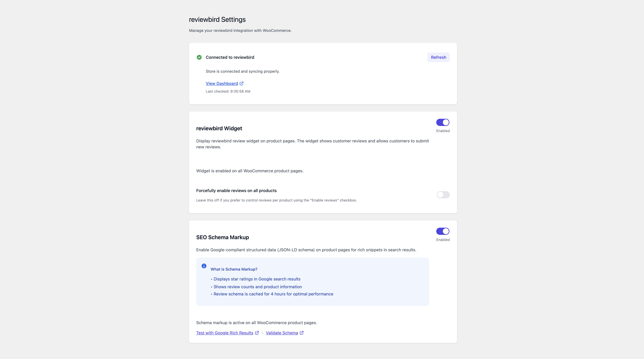This screenshot has height=359, width=644.
Task: Enable forcefully enable reviews toggle
Action: [443, 195]
